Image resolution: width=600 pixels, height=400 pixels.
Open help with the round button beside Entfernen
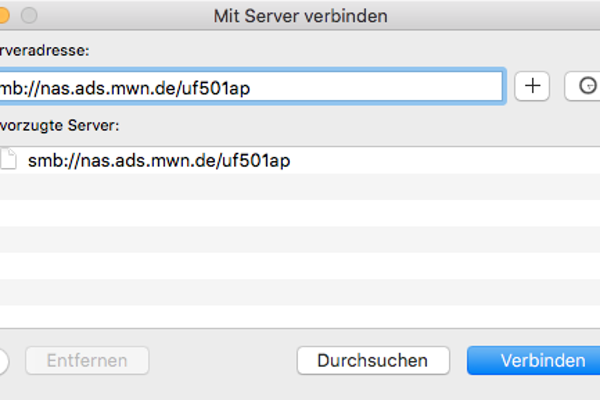3,361
